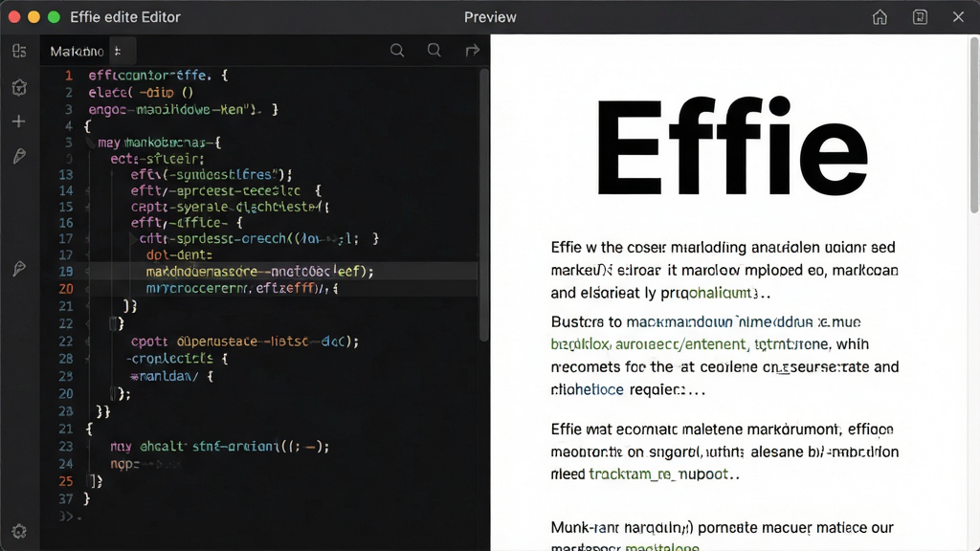Viewport: 980px width, 551px height.
Task: Click the prompt marker below line 37
Action: (70, 516)
